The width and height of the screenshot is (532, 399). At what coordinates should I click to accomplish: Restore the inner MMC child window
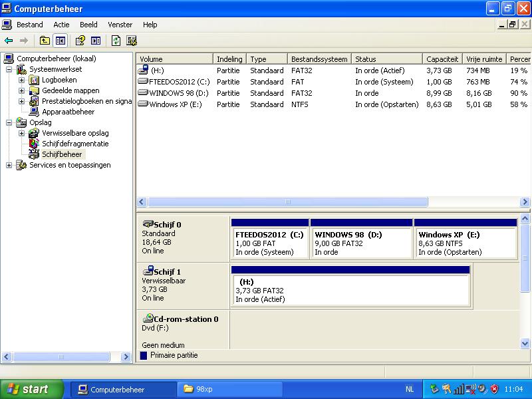[x=512, y=25]
